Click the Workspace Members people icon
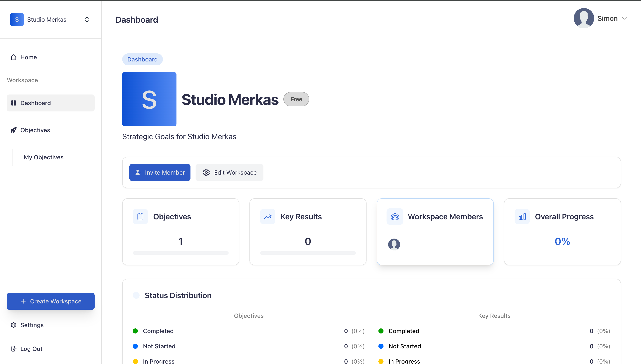The image size is (641, 364). [x=395, y=217]
